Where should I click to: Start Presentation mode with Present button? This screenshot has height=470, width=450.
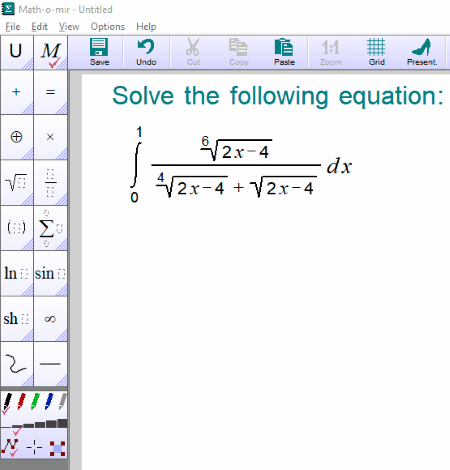pos(422,52)
